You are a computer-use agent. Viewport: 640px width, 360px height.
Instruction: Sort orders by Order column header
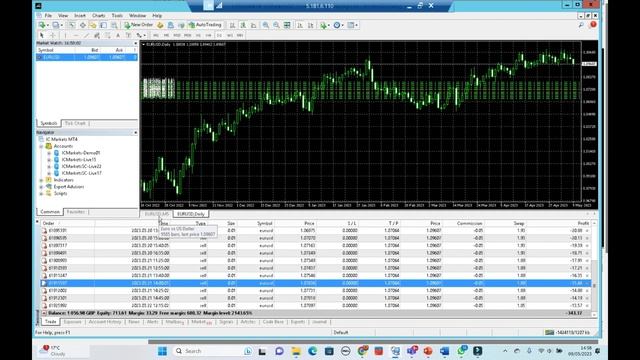coord(49,223)
